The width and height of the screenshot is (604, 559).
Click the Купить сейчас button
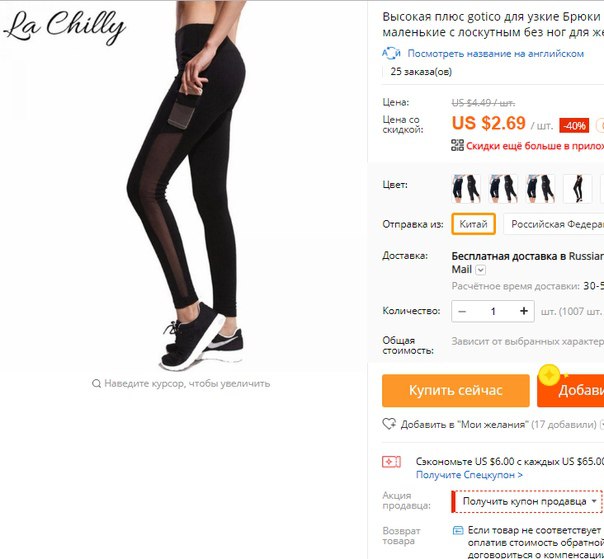(x=456, y=390)
